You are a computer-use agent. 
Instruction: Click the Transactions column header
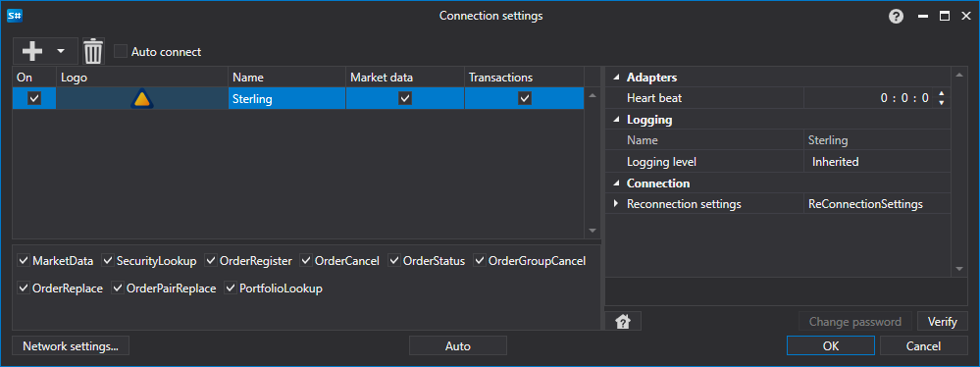pos(525,78)
